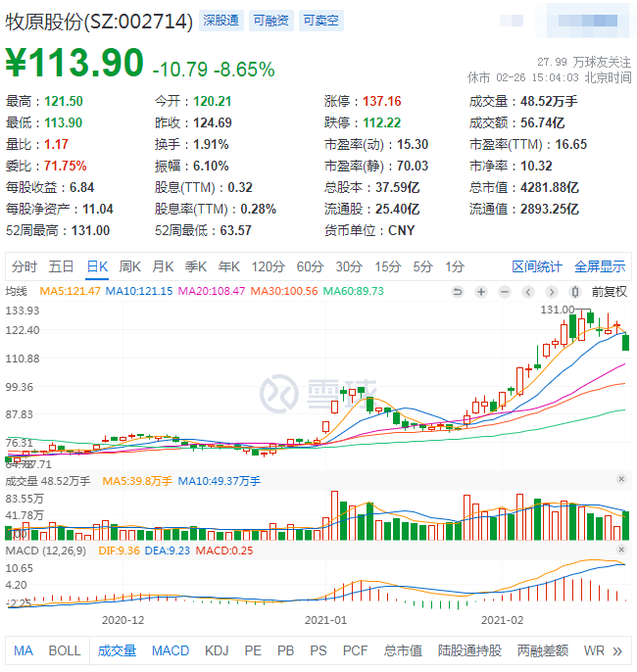
Task: Zoom in the K-line chart with plus icon
Action: point(481,292)
